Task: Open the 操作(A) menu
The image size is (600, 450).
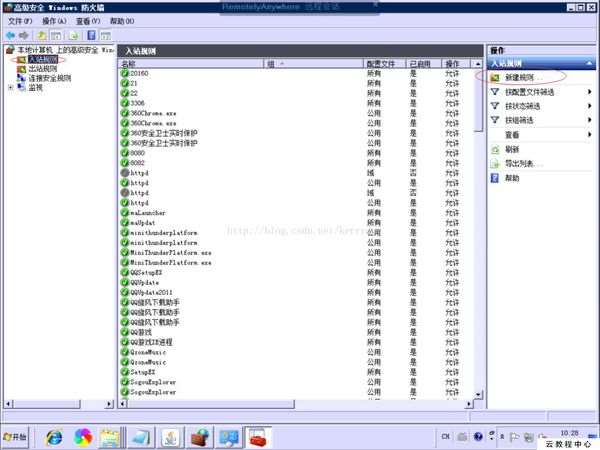Action: [54, 21]
